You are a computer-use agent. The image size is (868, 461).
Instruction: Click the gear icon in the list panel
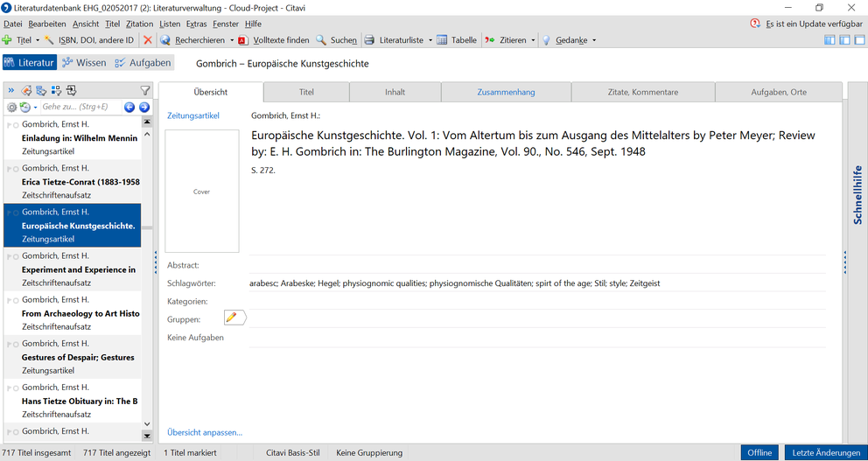point(11,107)
